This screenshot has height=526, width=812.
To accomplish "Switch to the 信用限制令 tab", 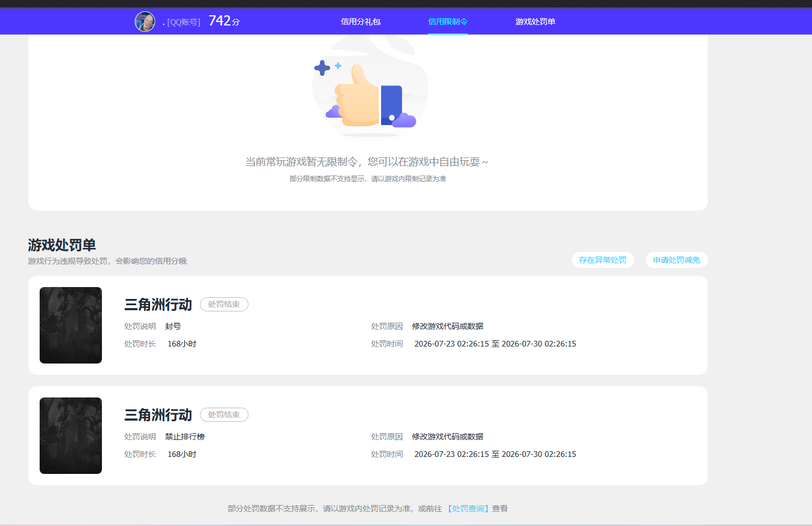I will pos(448,22).
